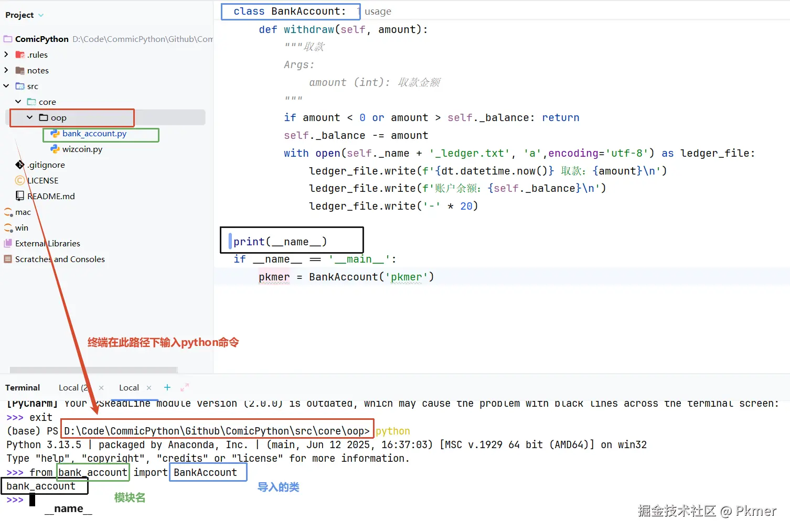Click the oop folder icon
The image size is (790, 532).
point(44,117)
